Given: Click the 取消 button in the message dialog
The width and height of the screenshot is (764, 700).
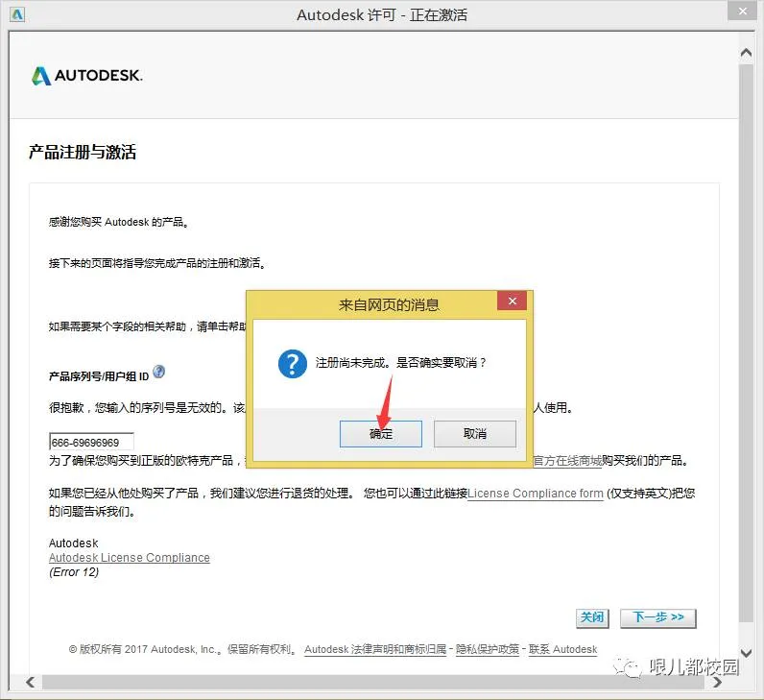Looking at the screenshot, I should 474,433.
